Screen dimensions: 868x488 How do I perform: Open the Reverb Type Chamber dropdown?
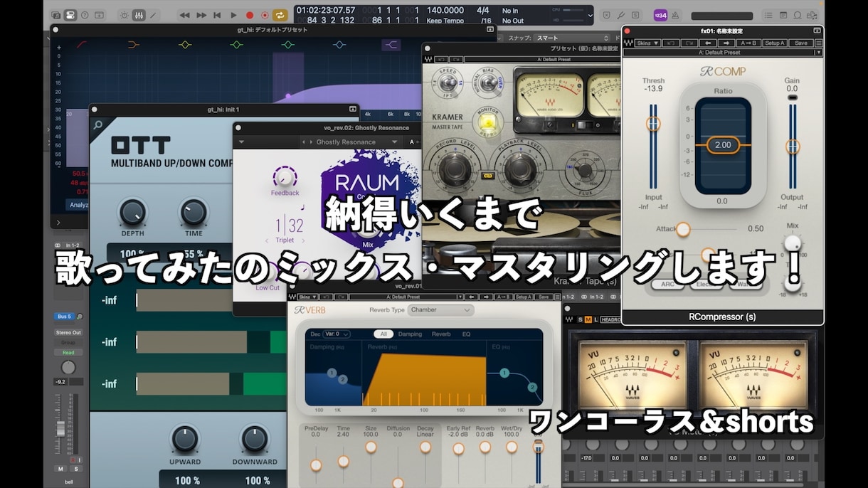point(442,310)
